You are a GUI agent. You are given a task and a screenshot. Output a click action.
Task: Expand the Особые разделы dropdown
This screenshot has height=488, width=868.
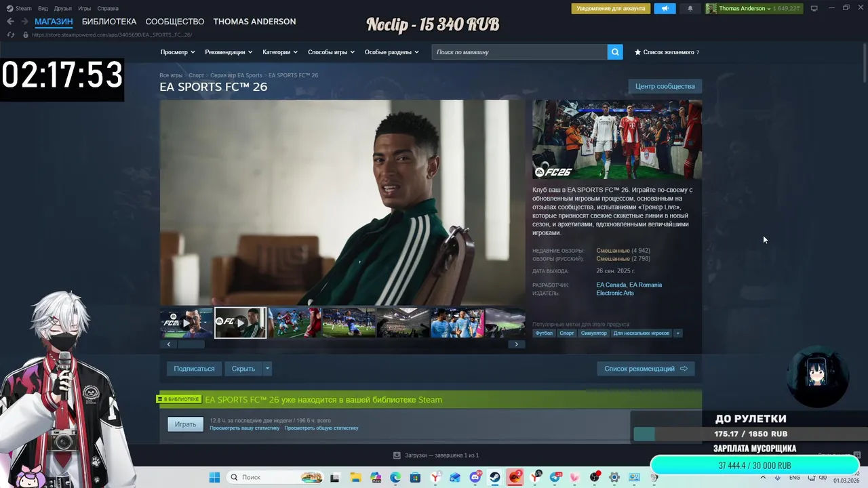(x=392, y=52)
